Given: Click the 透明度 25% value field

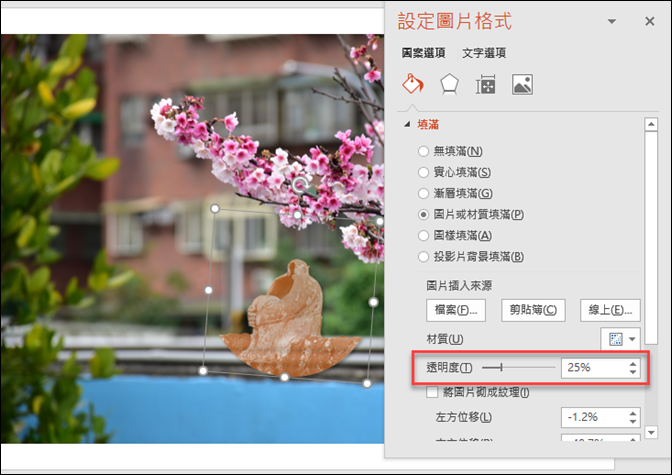Looking at the screenshot, I should [594, 368].
